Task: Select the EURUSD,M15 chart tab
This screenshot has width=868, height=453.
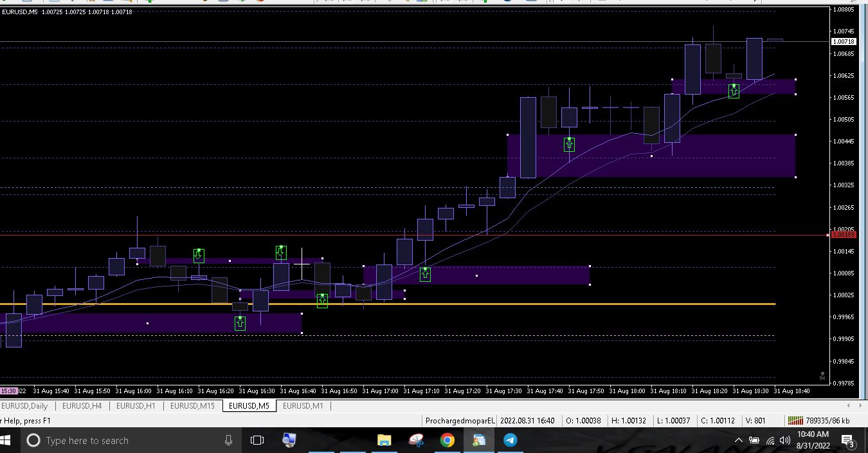Action: (x=192, y=406)
